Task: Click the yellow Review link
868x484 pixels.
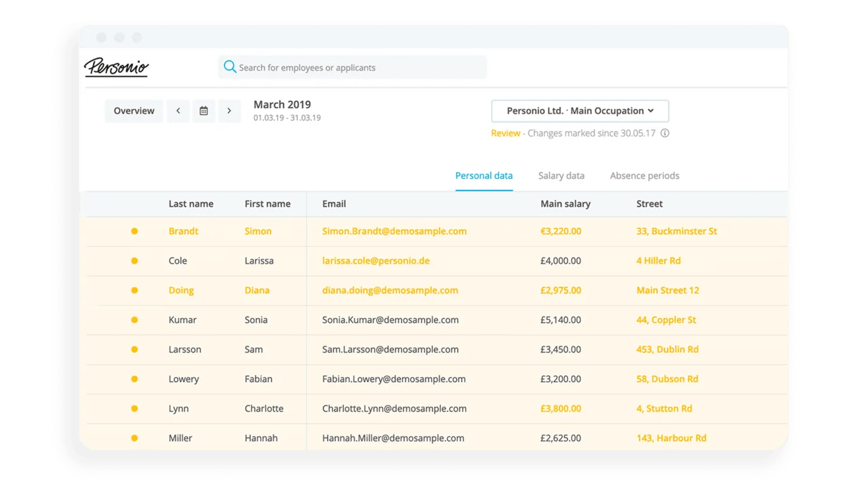Action: [x=505, y=134]
